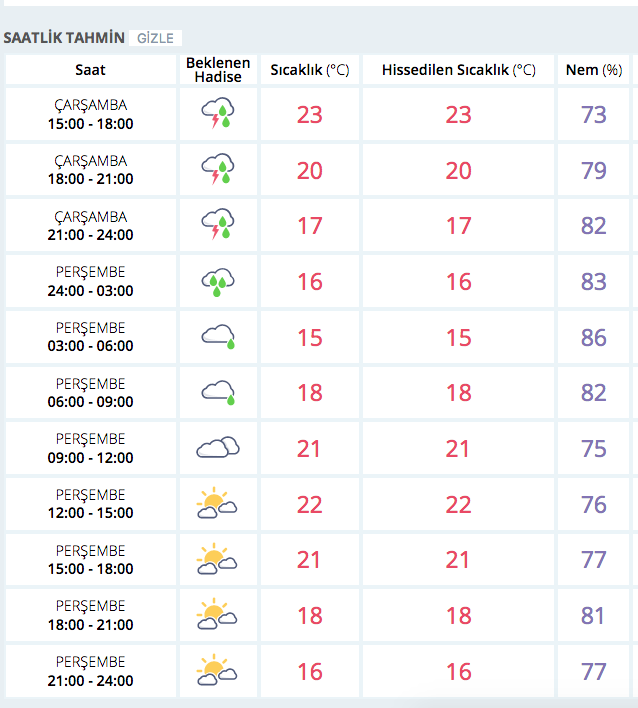
Task: Click the Saat column header
Action: 90,70
